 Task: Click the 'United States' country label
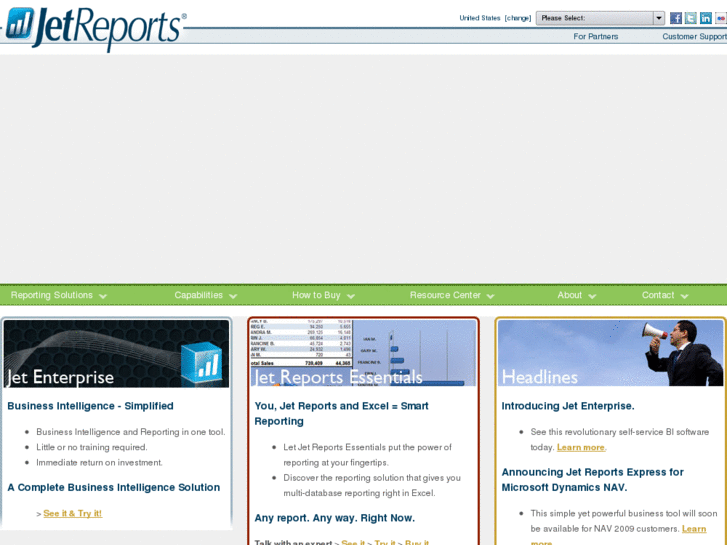(x=480, y=18)
